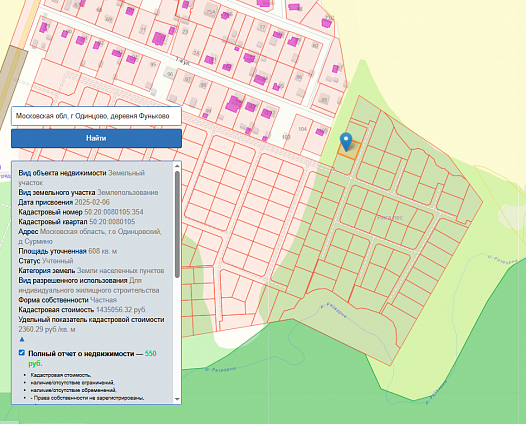Image resolution: width=526 pixels, height=424 pixels.
Task: Click the cadastral number 50:20:0080105:354 value
Action: (x=114, y=212)
